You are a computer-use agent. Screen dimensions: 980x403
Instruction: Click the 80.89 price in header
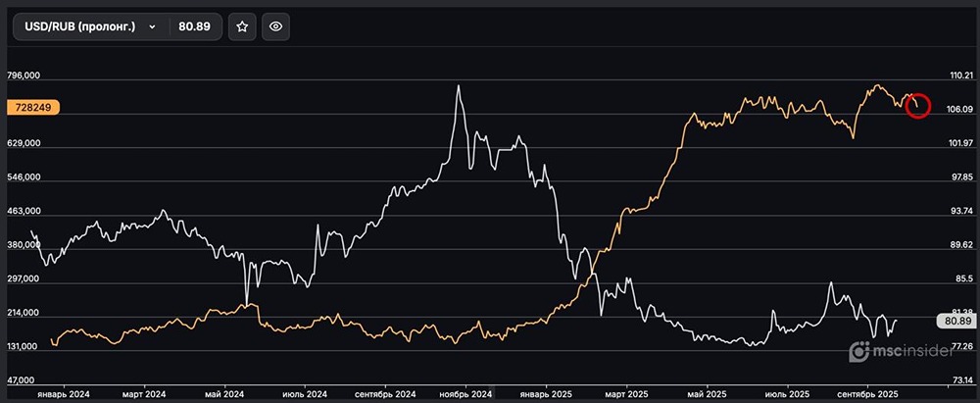pyautogui.click(x=194, y=26)
